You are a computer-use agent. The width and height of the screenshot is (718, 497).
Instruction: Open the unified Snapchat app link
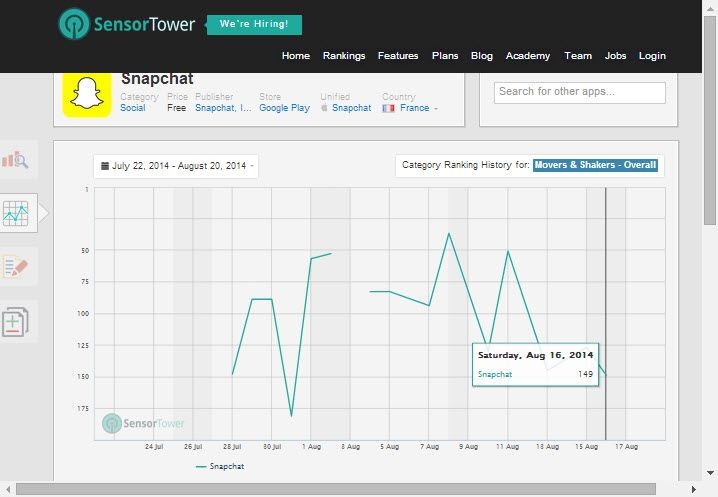[x=351, y=108]
